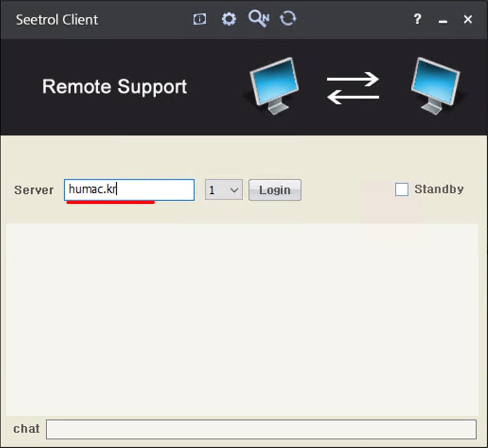
Task: Open the settings gear in the toolbar
Action: tap(229, 19)
